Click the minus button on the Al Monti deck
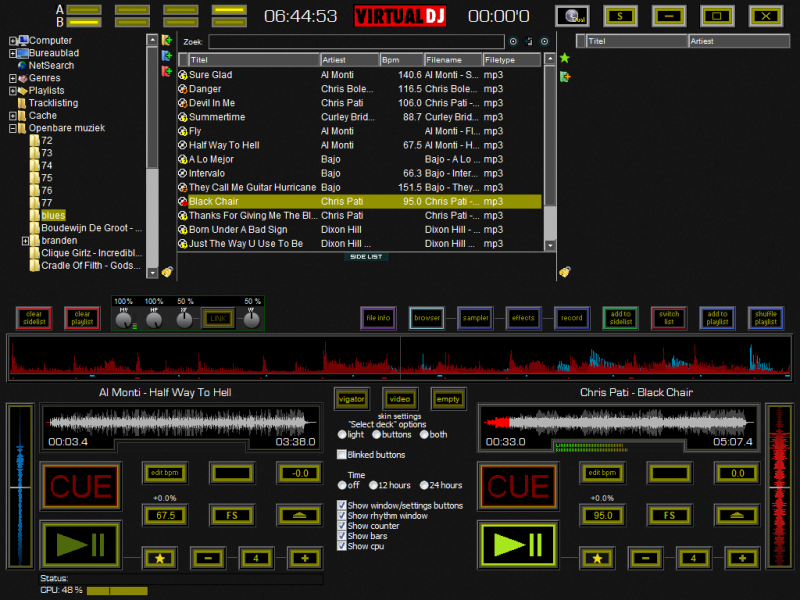Viewport: 800px width, 600px height. pos(208,559)
